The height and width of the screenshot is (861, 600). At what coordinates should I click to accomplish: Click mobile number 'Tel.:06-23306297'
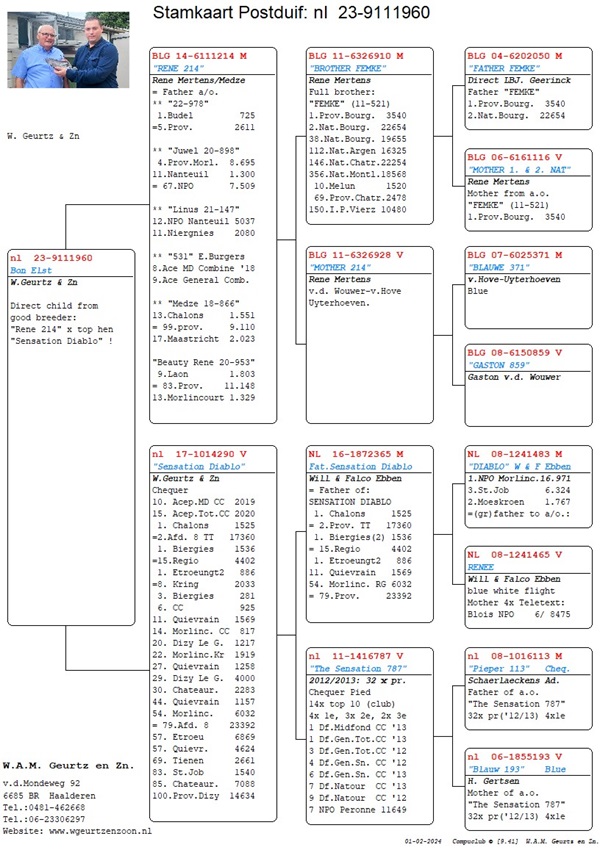tap(44, 819)
